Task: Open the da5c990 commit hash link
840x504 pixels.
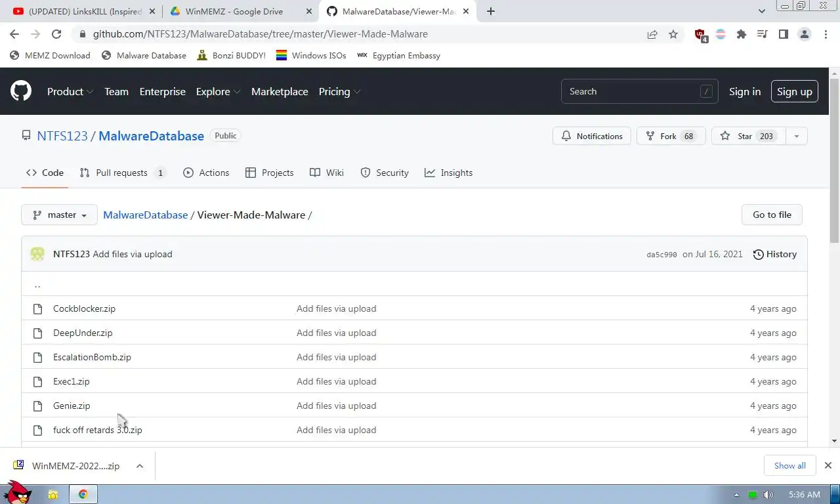Action: tap(661, 255)
